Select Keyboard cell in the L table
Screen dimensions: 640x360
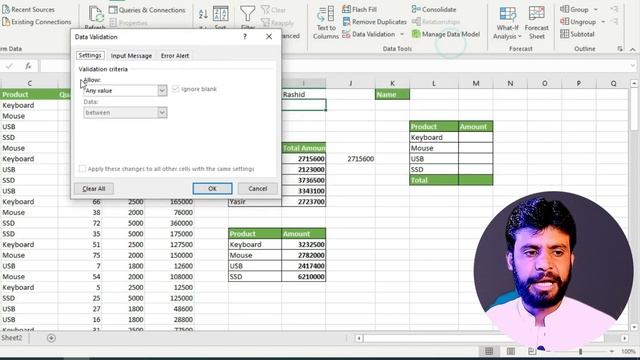pyautogui.click(x=434, y=138)
